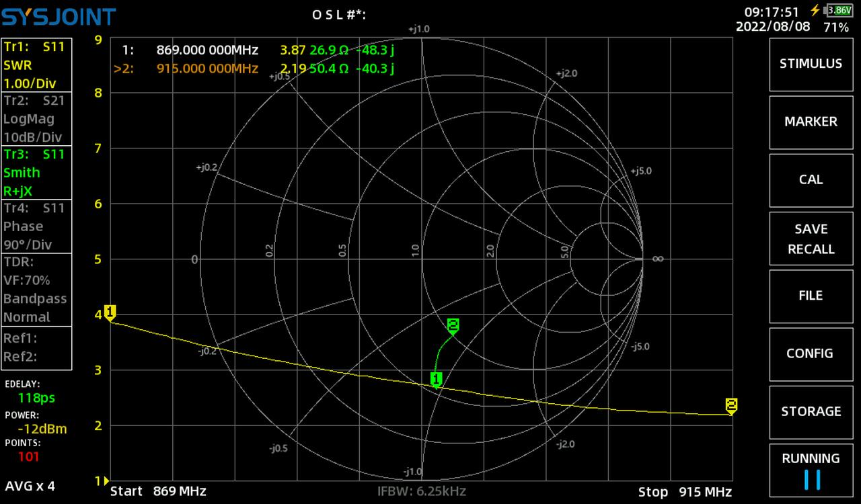Select trace Tr2 S21 LogMag box
Screen dimensions: 861x504
pyautogui.click(x=36, y=119)
